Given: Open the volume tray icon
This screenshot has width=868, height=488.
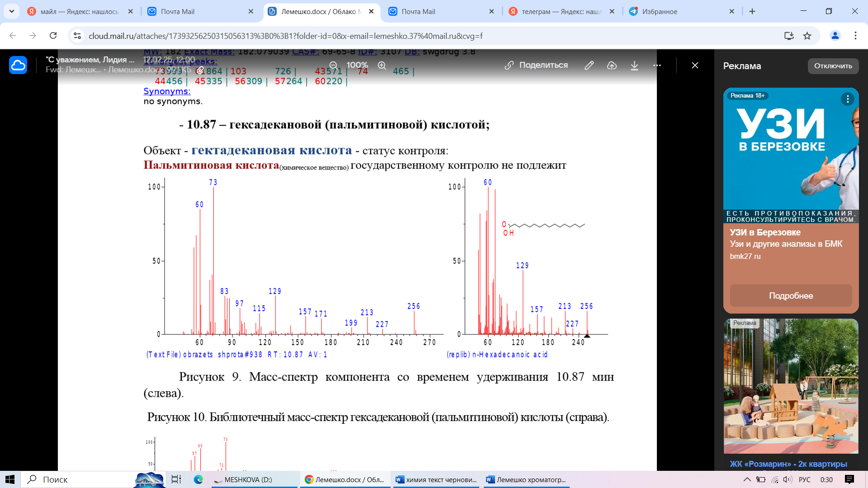Looking at the screenshot, I should (788, 479).
